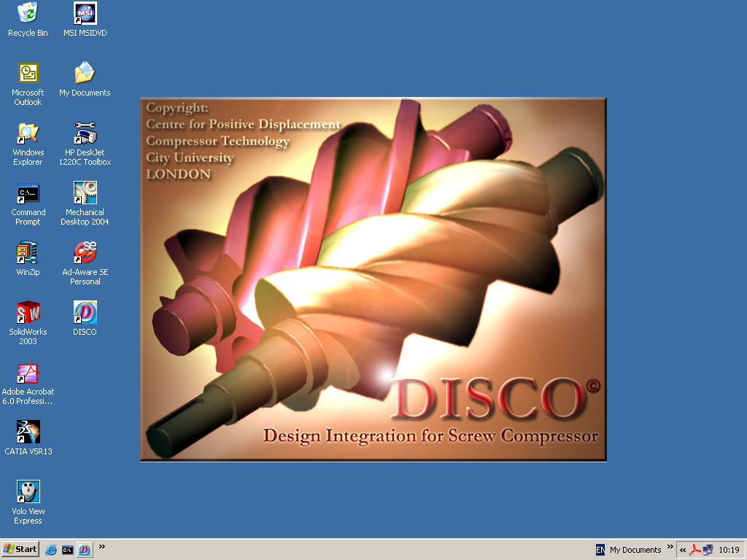Screen dimensions: 747x560
Task: Dismiss the DISCO splash screen image
Action: click(373, 279)
